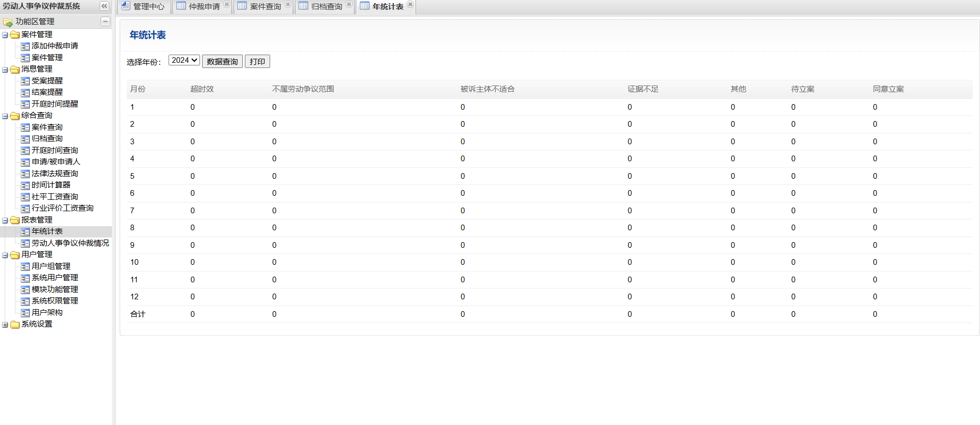Open 劳动人事争议仲裁情况 report
Viewport: 980px width, 425px height.
(70, 243)
